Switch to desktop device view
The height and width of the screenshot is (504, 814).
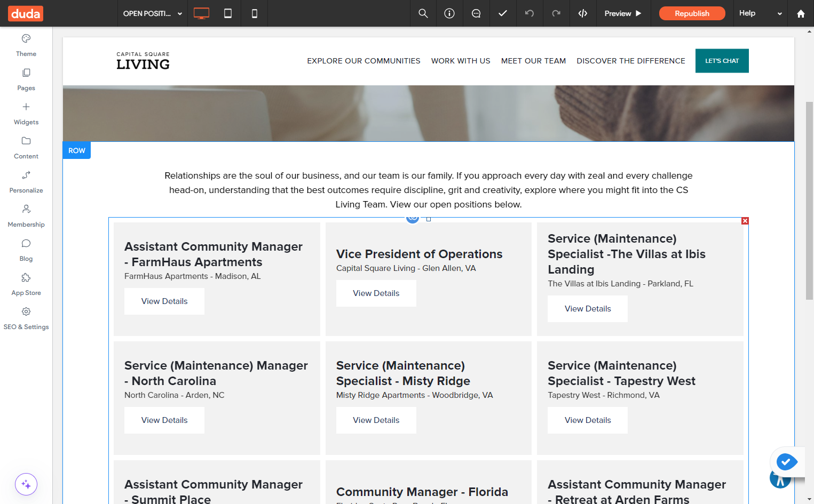pos(201,13)
